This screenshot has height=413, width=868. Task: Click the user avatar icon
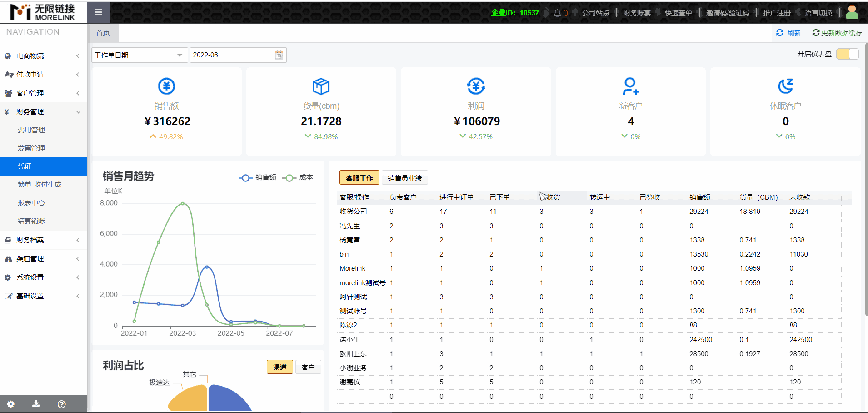tap(852, 12)
